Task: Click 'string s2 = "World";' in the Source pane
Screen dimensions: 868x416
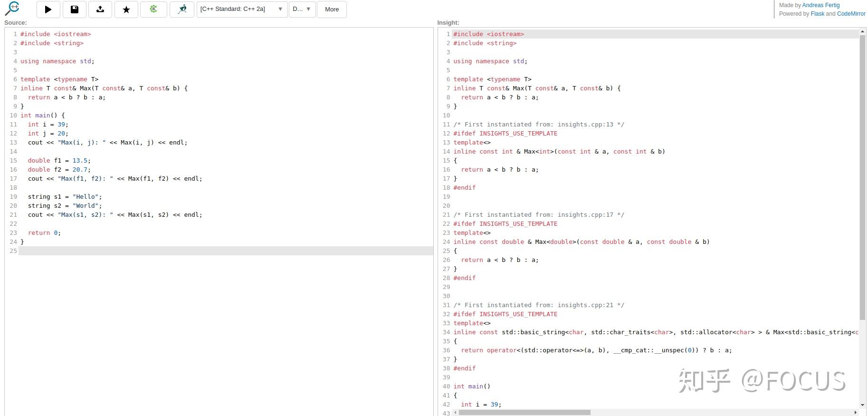Action: 65,206
